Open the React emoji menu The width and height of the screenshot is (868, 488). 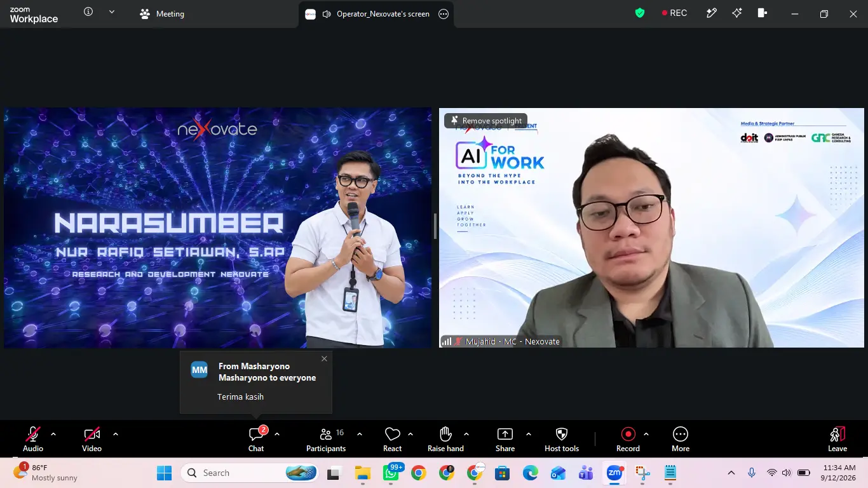click(x=392, y=439)
